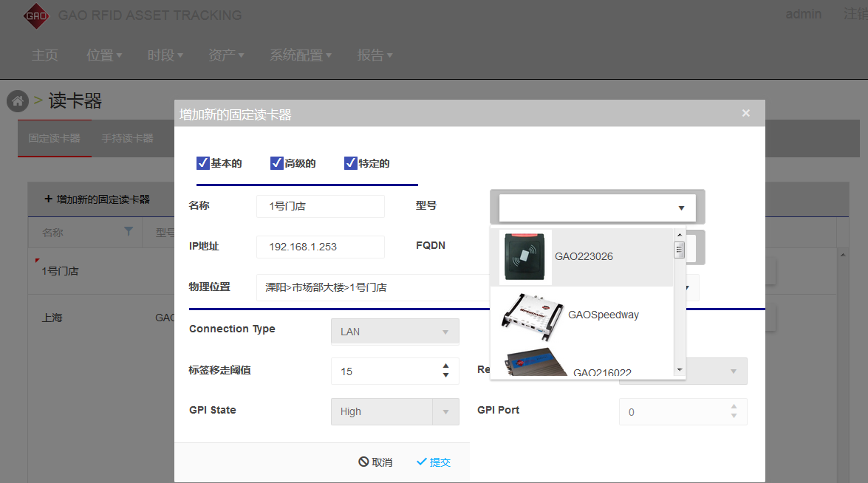Screen dimensions: 868x483
Task: Click the home breadcrumb icon
Action: click(18, 101)
